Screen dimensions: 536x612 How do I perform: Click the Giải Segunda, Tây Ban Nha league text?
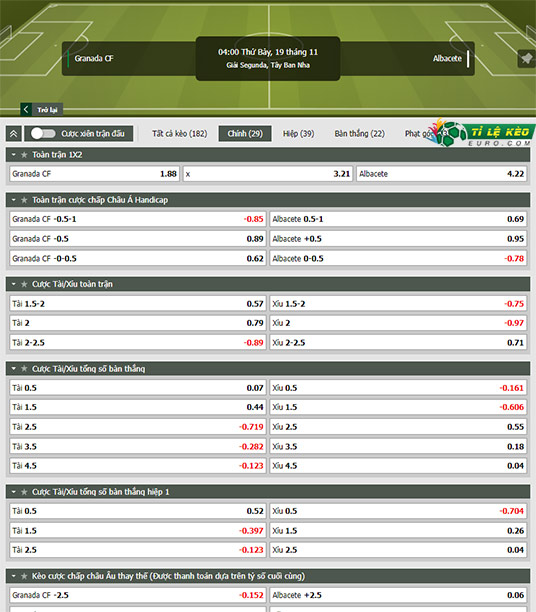[268, 65]
